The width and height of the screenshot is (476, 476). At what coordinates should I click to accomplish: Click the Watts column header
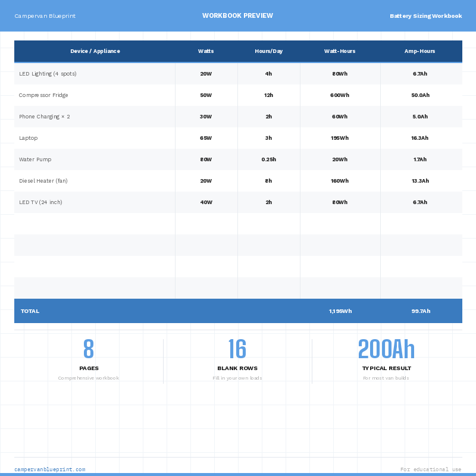click(206, 51)
